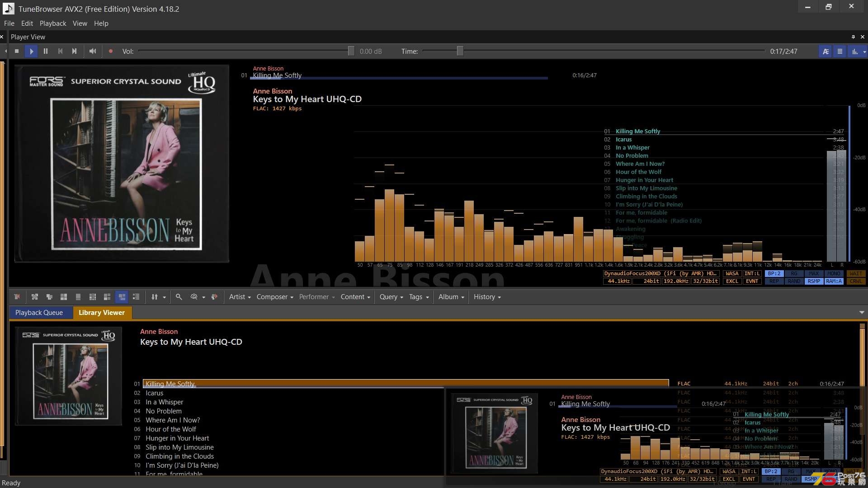The image size is (868, 488).
Task: Open the History dropdown
Action: [487, 297]
